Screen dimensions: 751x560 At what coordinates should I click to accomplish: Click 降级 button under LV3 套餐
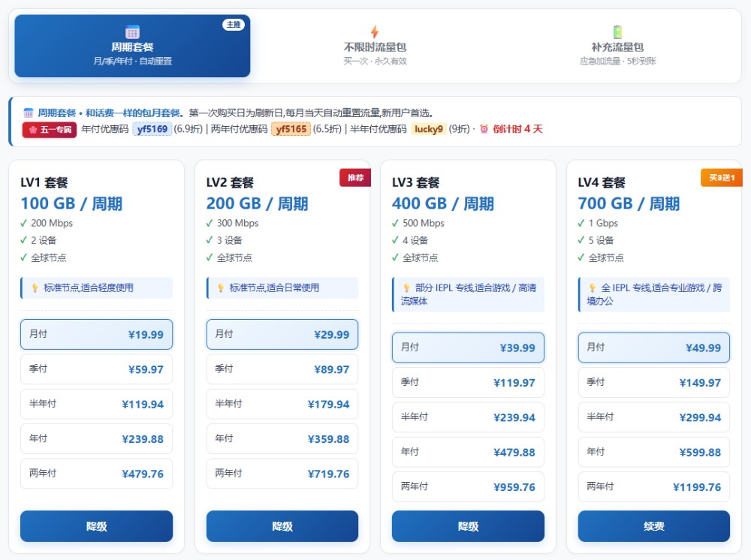tap(468, 526)
